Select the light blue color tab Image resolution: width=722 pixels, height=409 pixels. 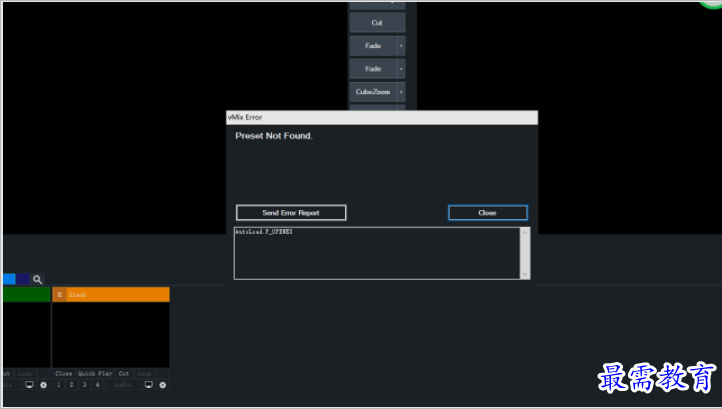[x=9, y=279]
